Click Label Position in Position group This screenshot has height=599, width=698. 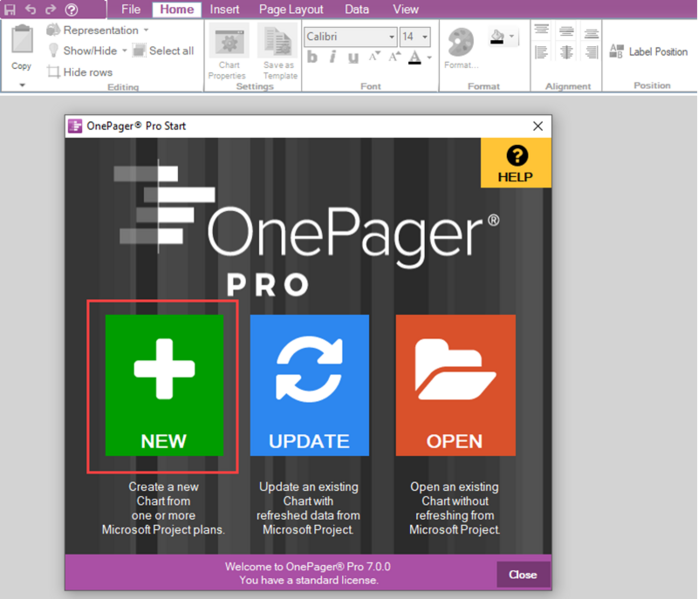(x=648, y=52)
